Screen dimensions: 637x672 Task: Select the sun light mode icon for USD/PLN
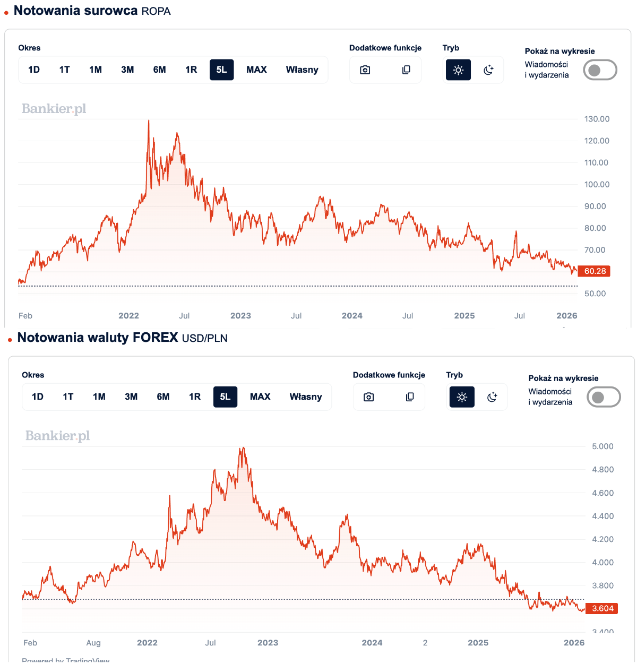(x=462, y=397)
